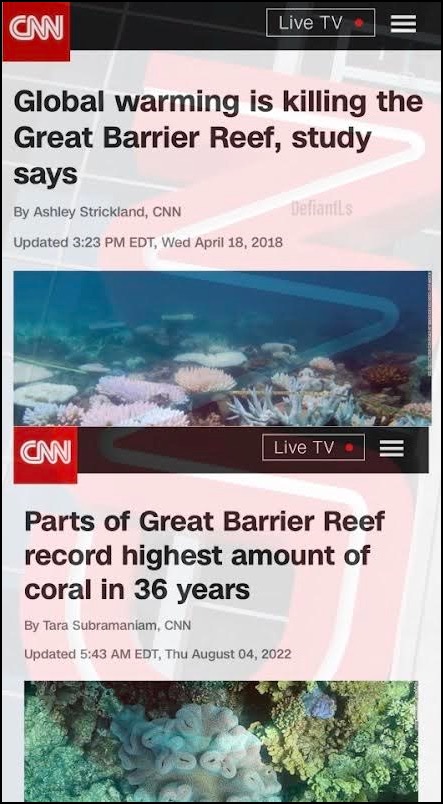
Task: Click the top Live TV button
Action: pyautogui.click(x=320, y=23)
